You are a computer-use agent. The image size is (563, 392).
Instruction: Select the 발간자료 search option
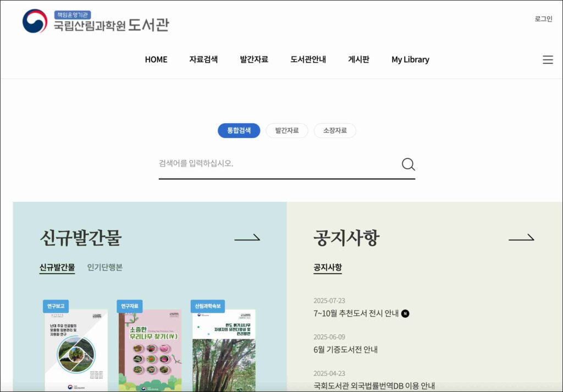pos(287,130)
